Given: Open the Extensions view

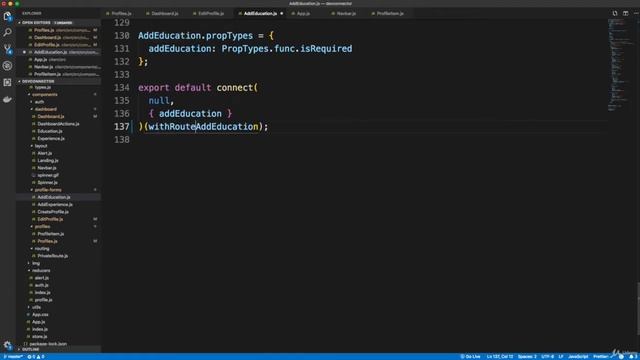Looking at the screenshot, I should coord(7,82).
